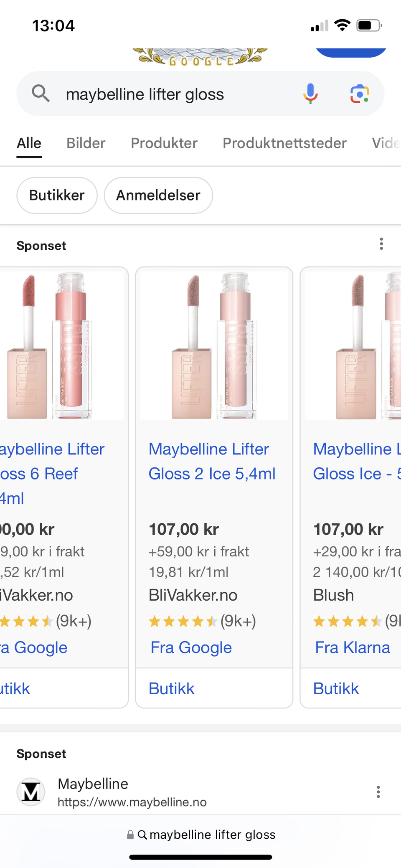Open three-dot menu beside Maybelline ad
The height and width of the screenshot is (868, 401).
(x=378, y=792)
